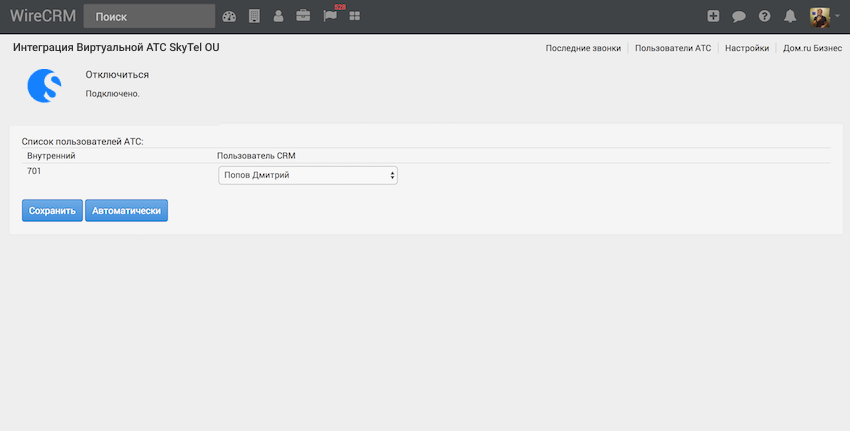This screenshot has height=431, width=850.
Task: Click the WireCRM logo
Action: point(43,16)
